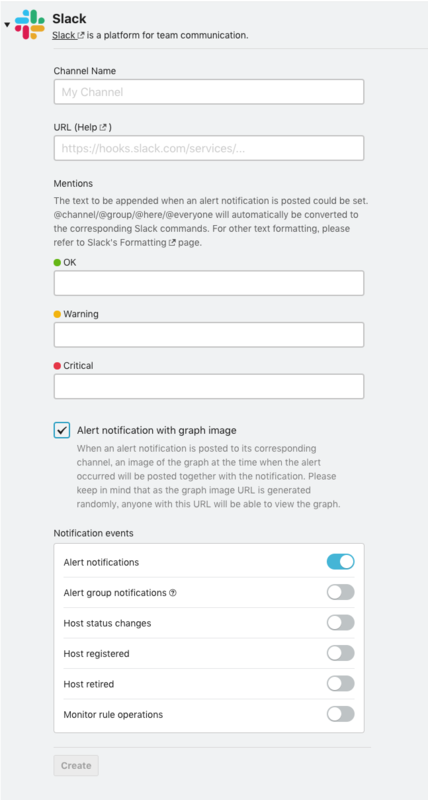Viewport: 428px width, 800px height.
Task: Enable the Host status changes toggle
Action: tap(340, 623)
